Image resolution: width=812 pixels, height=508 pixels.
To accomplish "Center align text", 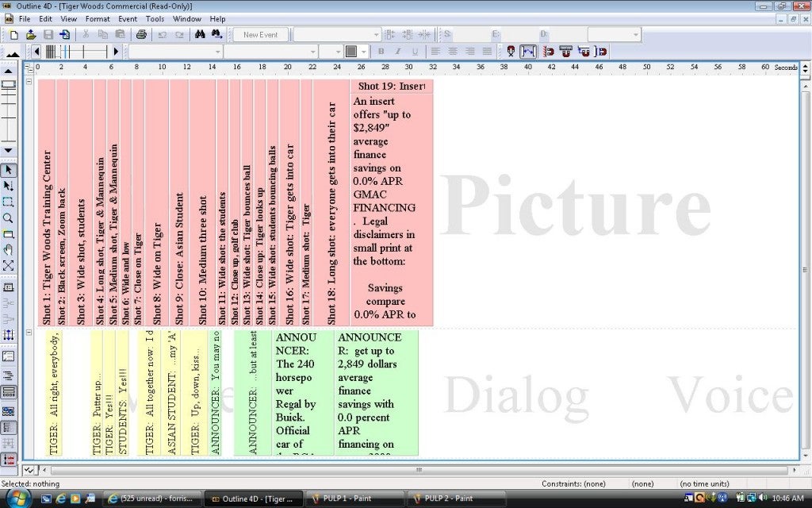I will coord(453,52).
